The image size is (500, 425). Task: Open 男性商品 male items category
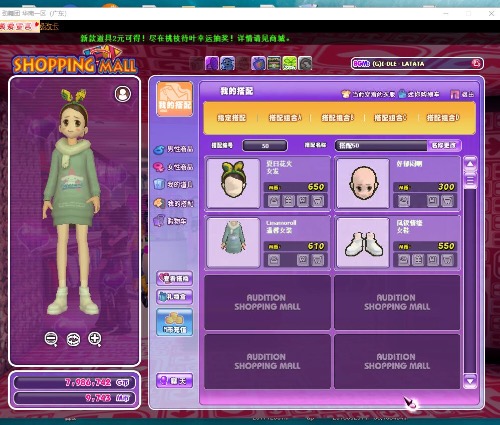tap(173, 149)
